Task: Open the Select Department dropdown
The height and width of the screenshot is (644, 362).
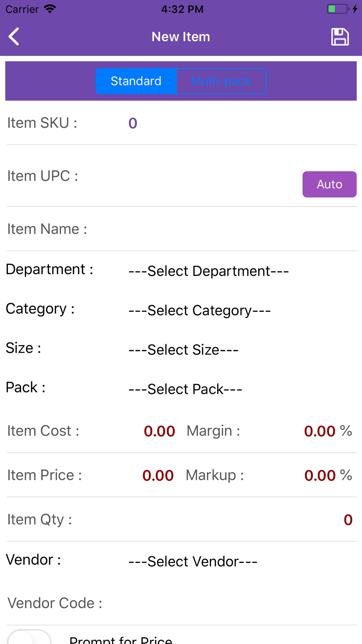Action: [x=209, y=271]
